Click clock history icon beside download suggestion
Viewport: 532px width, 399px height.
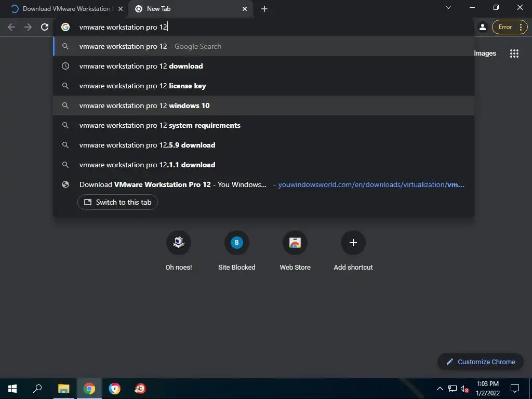coord(65,66)
